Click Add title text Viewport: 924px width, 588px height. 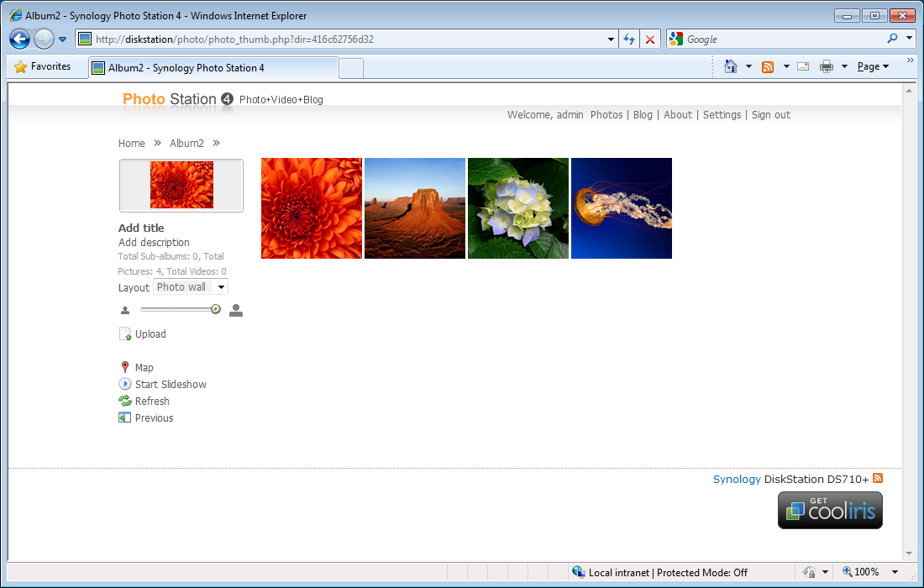141,228
